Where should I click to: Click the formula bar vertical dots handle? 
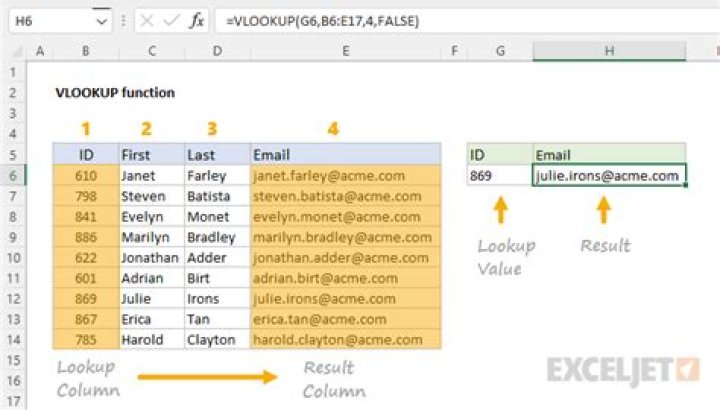[x=124, y=21]
